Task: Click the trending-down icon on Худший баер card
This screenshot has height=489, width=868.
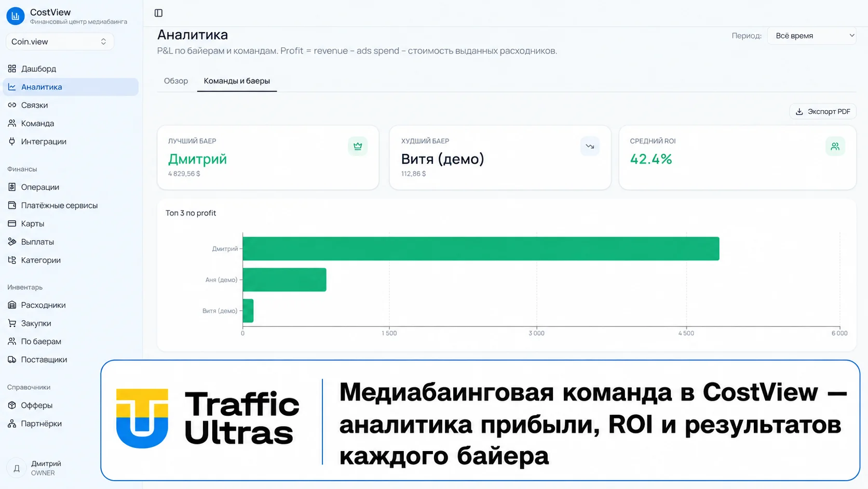Action: click(590, 146)
